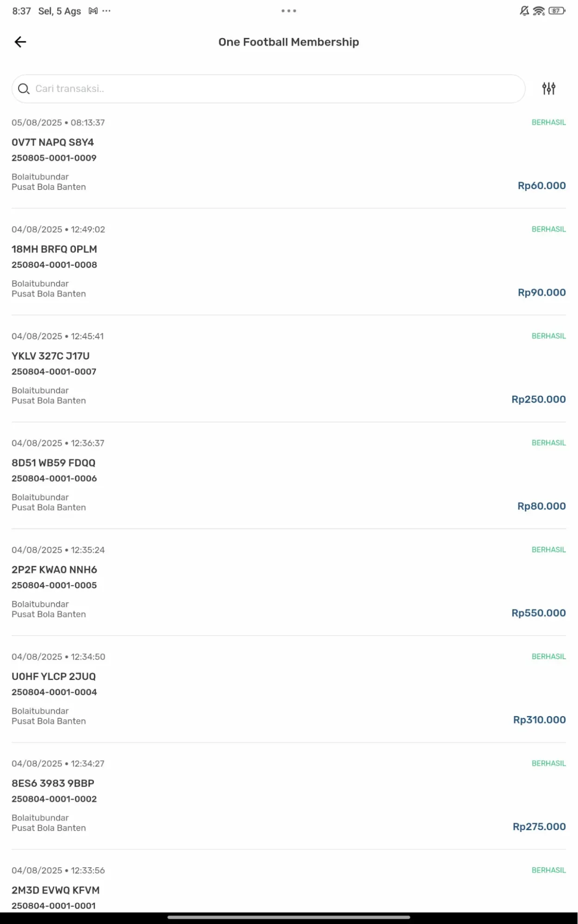Open transaction 8D51 WB59 FDQQ

point(289,475)
